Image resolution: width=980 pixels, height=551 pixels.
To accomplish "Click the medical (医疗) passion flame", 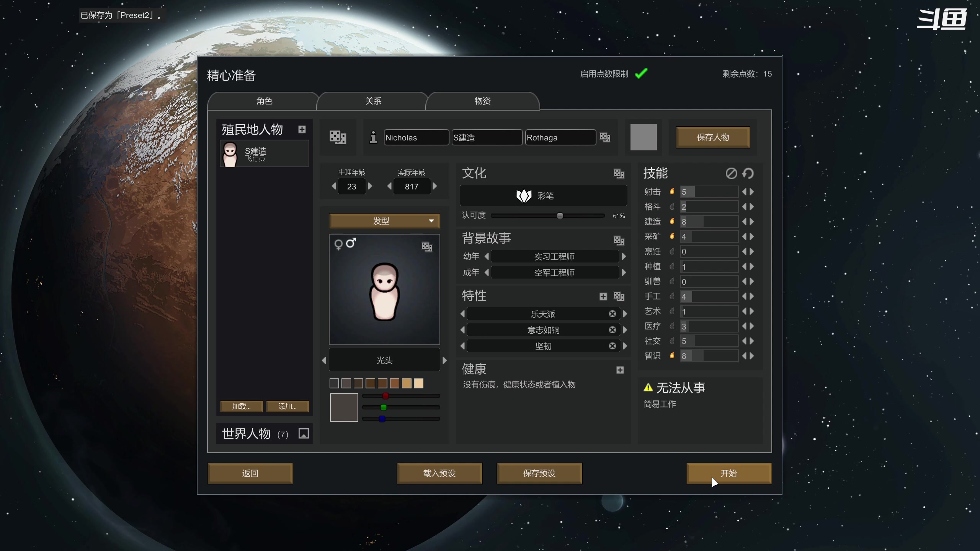I will pyautogui.click(x=672, y=326).
